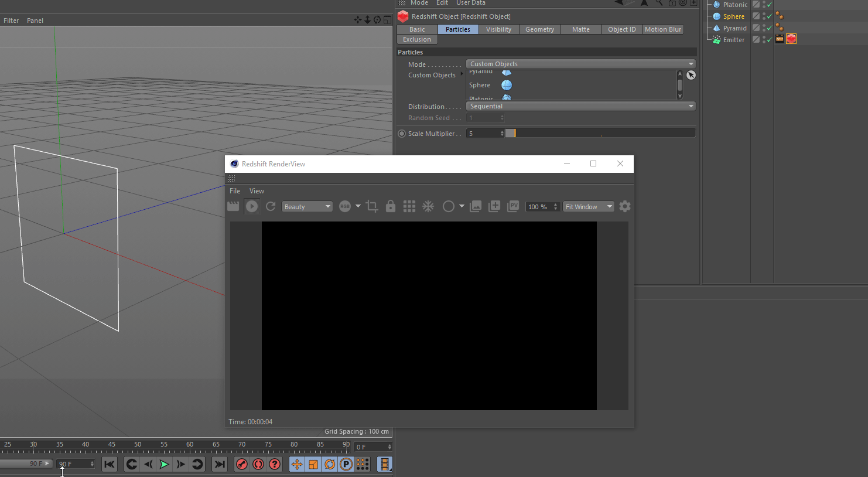Click the Custom Objects list scrollbar
The height and width of the screenshot is (477, 868).
[679, 85]
